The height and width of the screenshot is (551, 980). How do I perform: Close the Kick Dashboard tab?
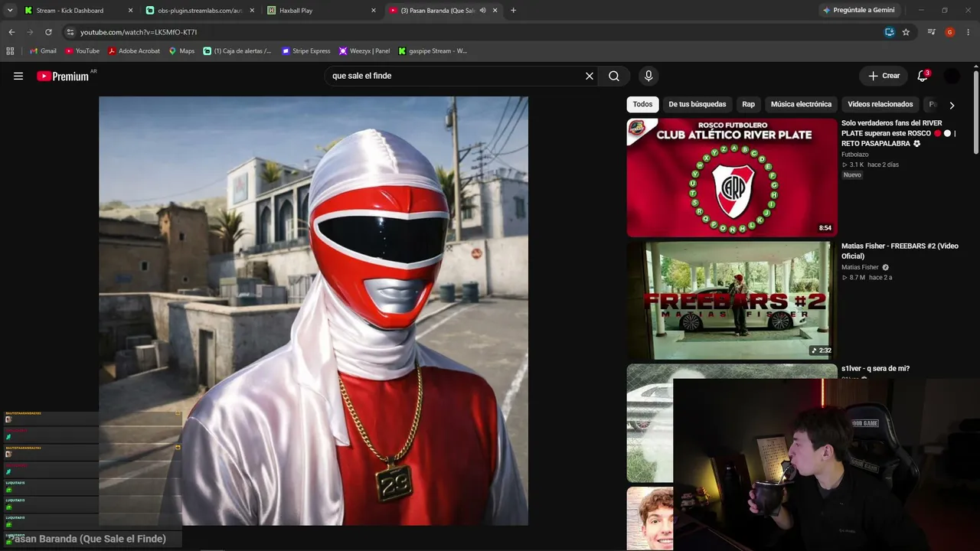pos(130,11)
